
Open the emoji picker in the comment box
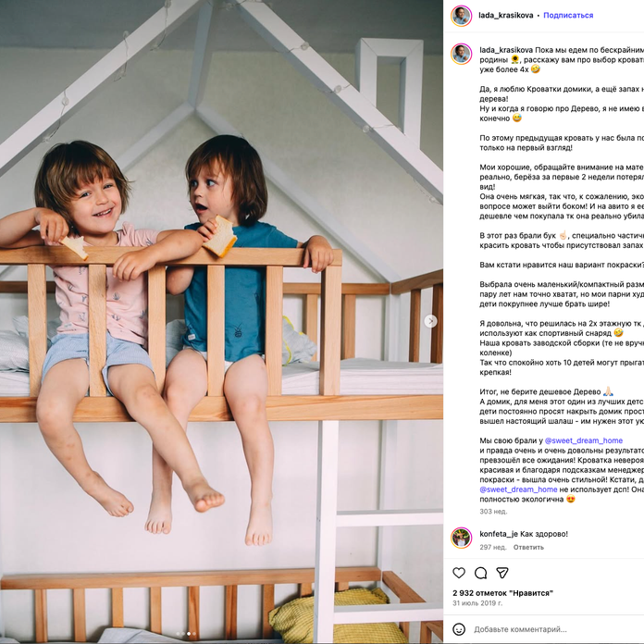(x=459, y=629)
